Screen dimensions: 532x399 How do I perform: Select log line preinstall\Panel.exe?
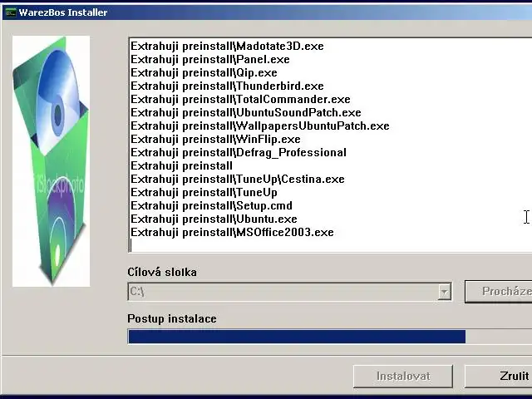pyautogui.click(x=210, y=59)
